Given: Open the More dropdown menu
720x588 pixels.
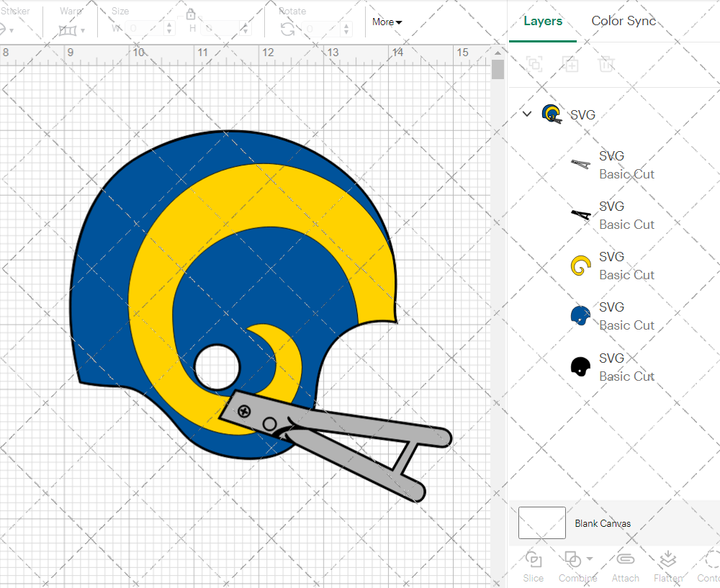Looking at the screenshot, I should (387, 22).
